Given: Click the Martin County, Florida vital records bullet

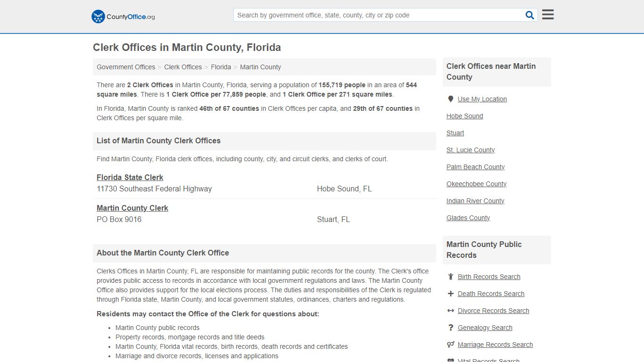Looking at the screenshot, I should [231, 346].
